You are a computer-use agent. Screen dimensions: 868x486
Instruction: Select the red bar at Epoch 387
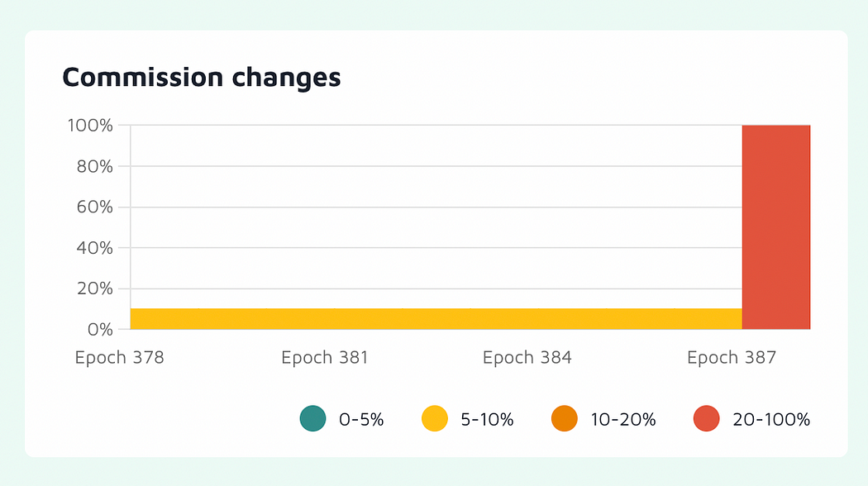(776, 227)
